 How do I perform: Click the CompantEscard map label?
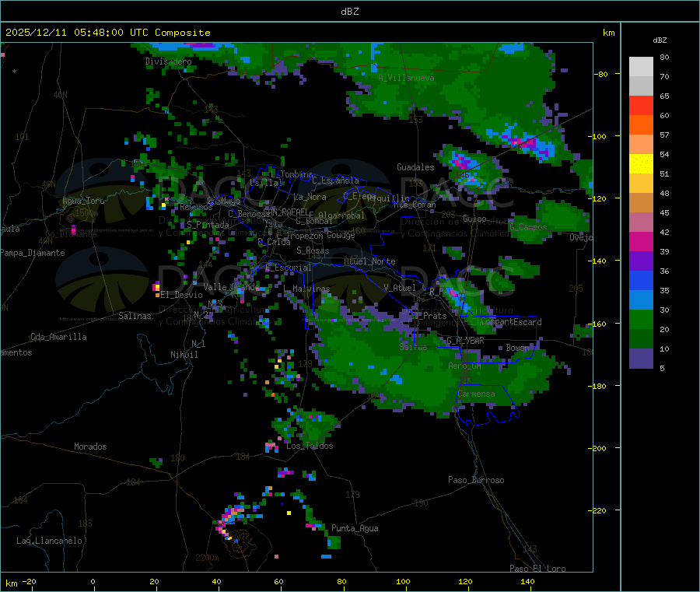pos(511,322)
